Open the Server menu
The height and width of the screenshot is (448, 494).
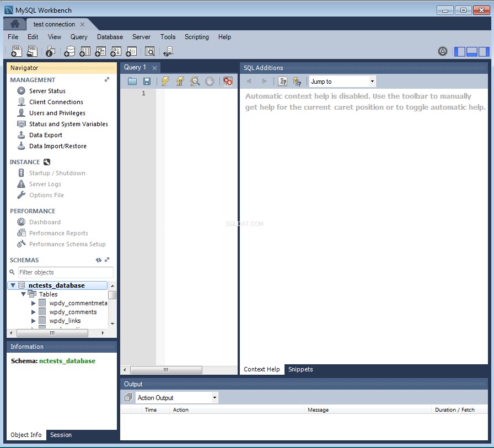[x=141, y=37]
